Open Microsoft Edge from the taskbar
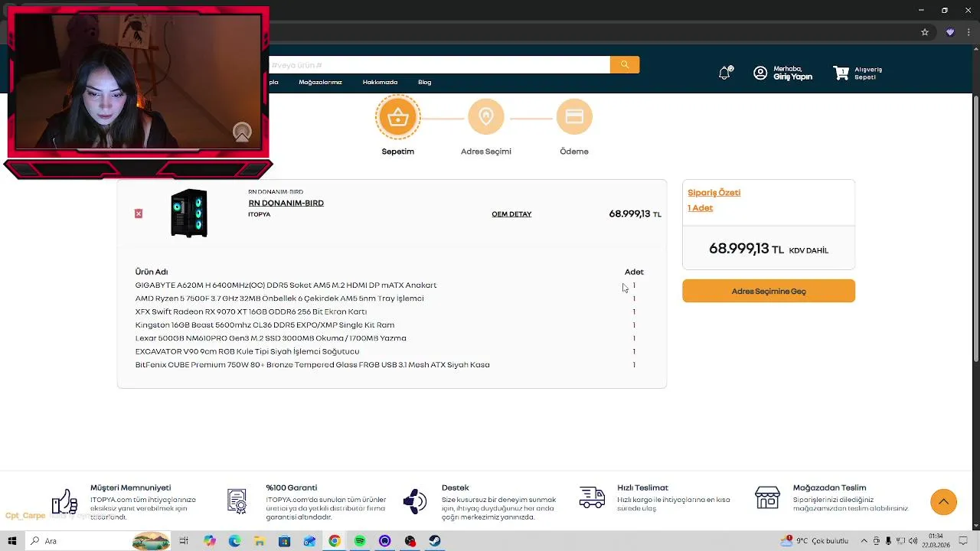Image resolution: width=980 pixels, height=551 pixels. click(x=234, y=541)
